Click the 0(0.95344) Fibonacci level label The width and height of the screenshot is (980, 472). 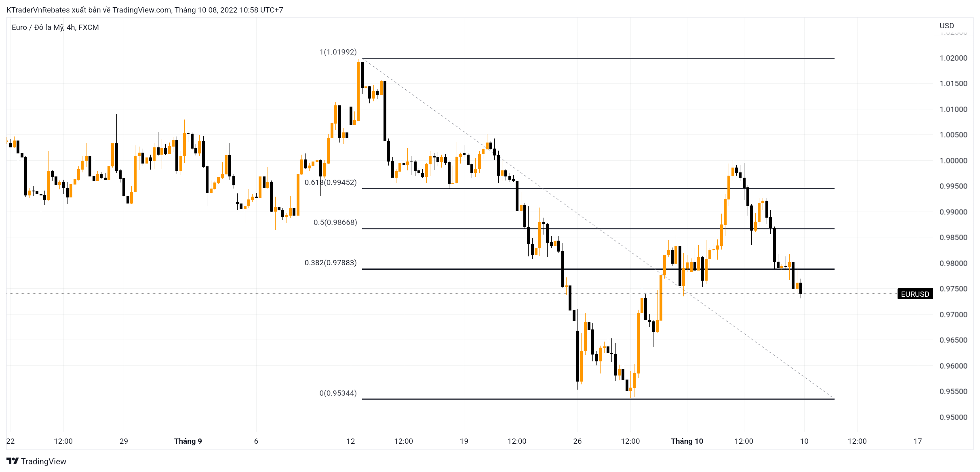click(338, 393)
